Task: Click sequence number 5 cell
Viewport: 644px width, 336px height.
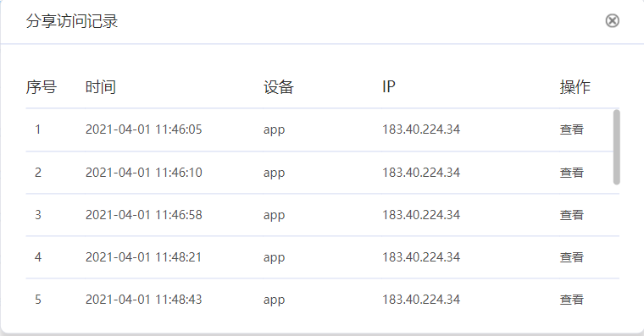Action: pyautogui.click(x=38, y=300)
